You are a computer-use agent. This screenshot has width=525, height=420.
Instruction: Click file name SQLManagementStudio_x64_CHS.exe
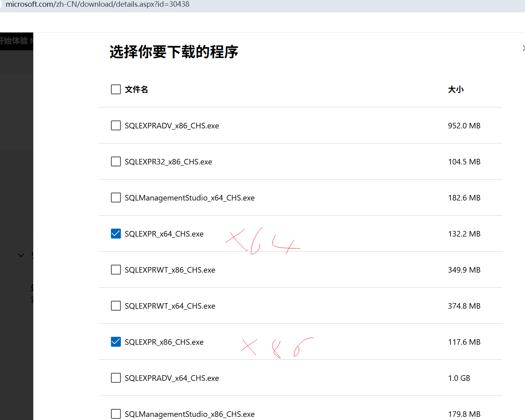pyautogui.click(x=190, y=198)
